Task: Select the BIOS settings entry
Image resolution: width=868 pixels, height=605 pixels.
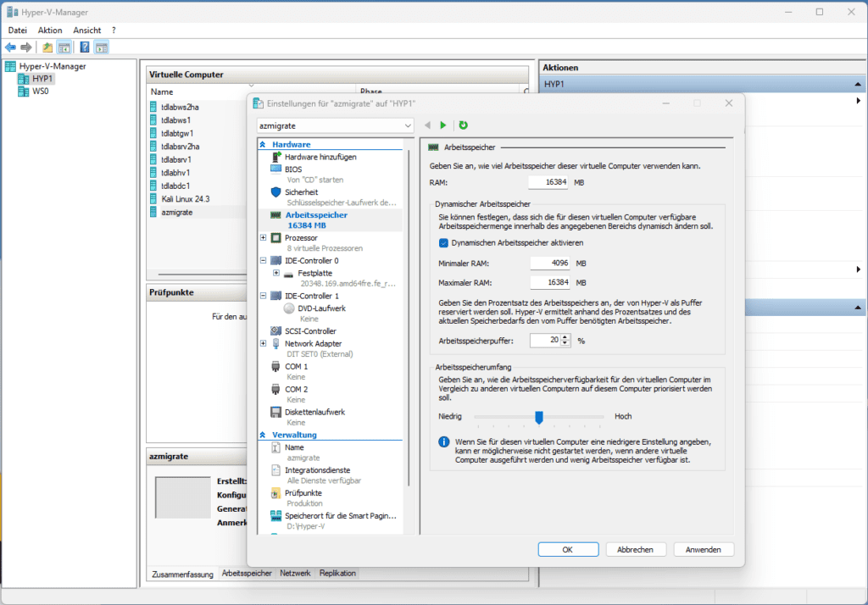Action: 293,169
